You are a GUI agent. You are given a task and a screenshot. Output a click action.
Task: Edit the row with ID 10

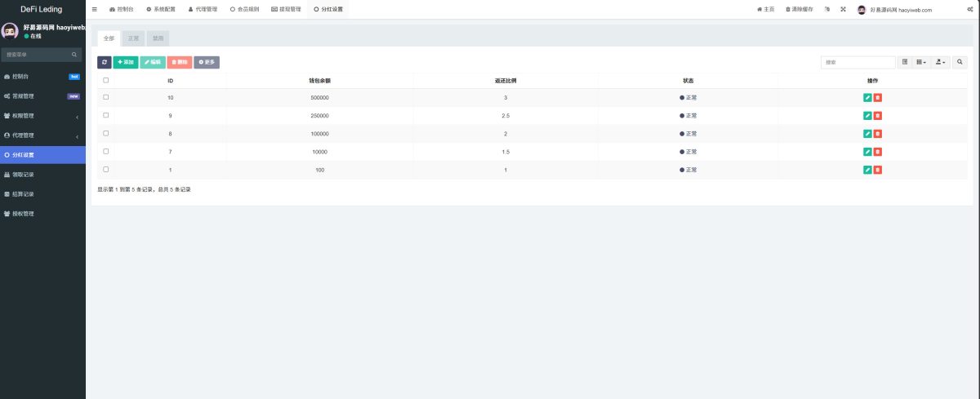(x=867, y=98)
